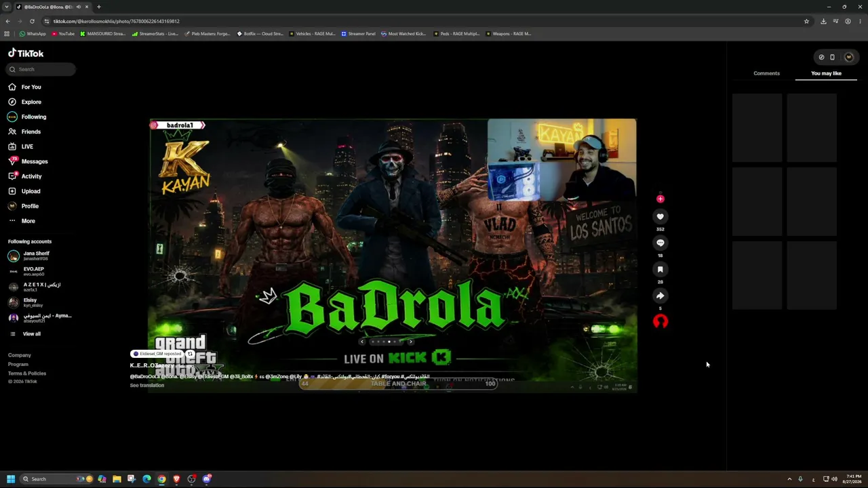Open the Elsisy account

tap(26, 302)
